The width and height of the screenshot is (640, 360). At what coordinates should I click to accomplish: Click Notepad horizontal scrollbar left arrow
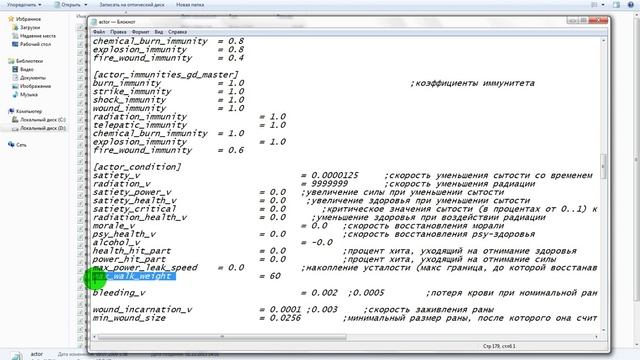click(x=95, y=337)
